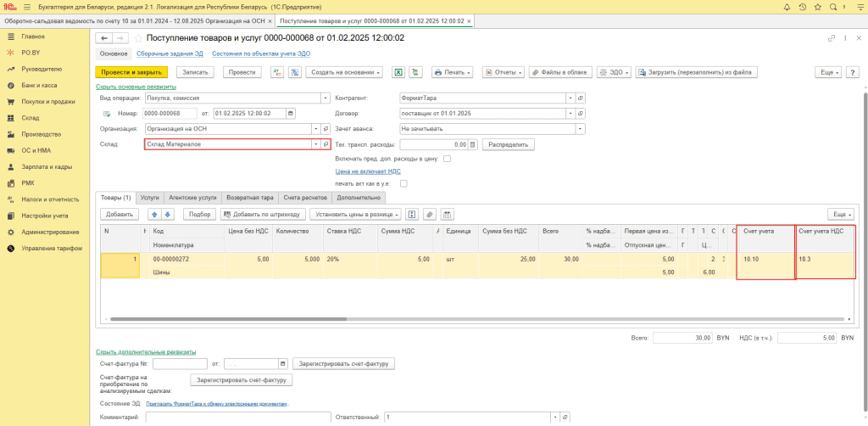Click the icon left of the paperclip button
The image size is (868, 426).
411,215
